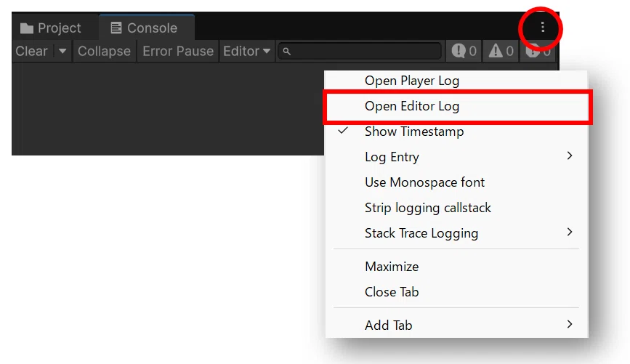Click the Project tab folder icon
This screenshot has width=630, height=364.
point(26,28)
